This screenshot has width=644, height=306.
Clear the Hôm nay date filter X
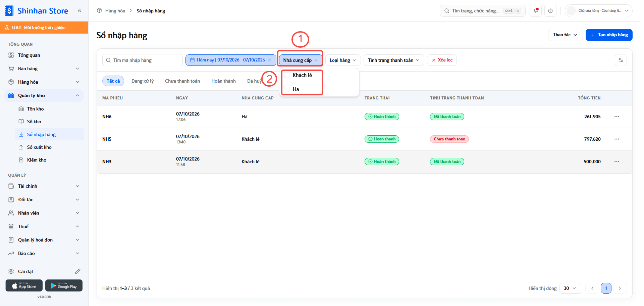[269, 60]
